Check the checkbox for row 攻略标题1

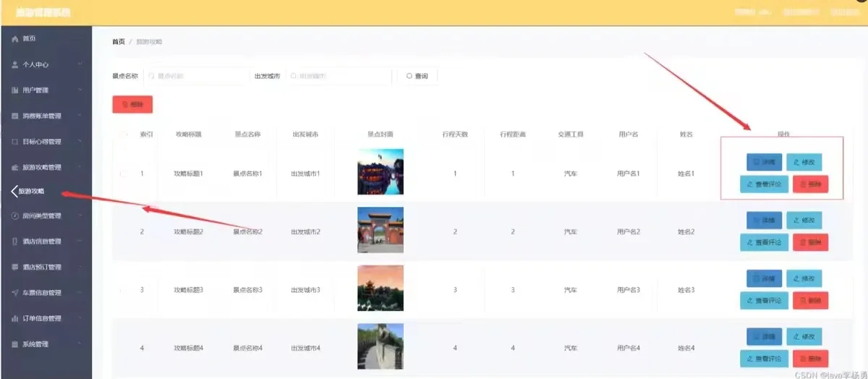(123, 174)
